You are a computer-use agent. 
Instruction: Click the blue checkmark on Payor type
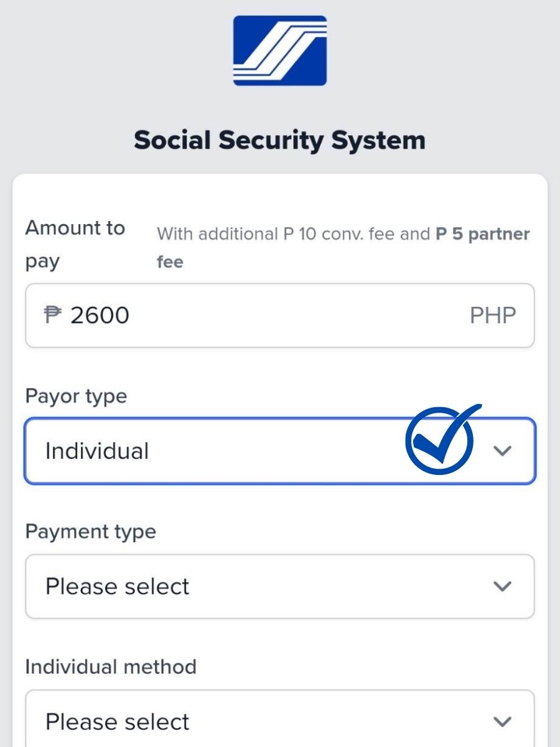pos(440,442)
